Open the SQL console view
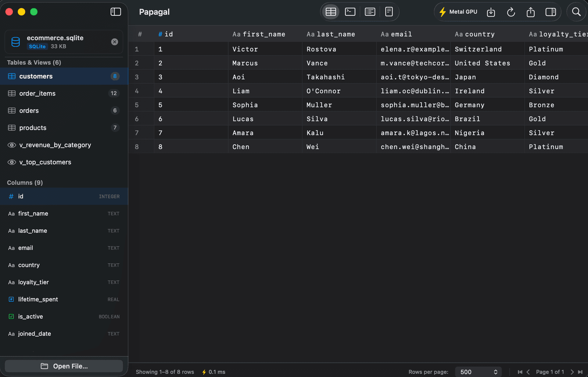Viewport: 588px width, 377px height. pyautogui.click(x=350, y=12)
